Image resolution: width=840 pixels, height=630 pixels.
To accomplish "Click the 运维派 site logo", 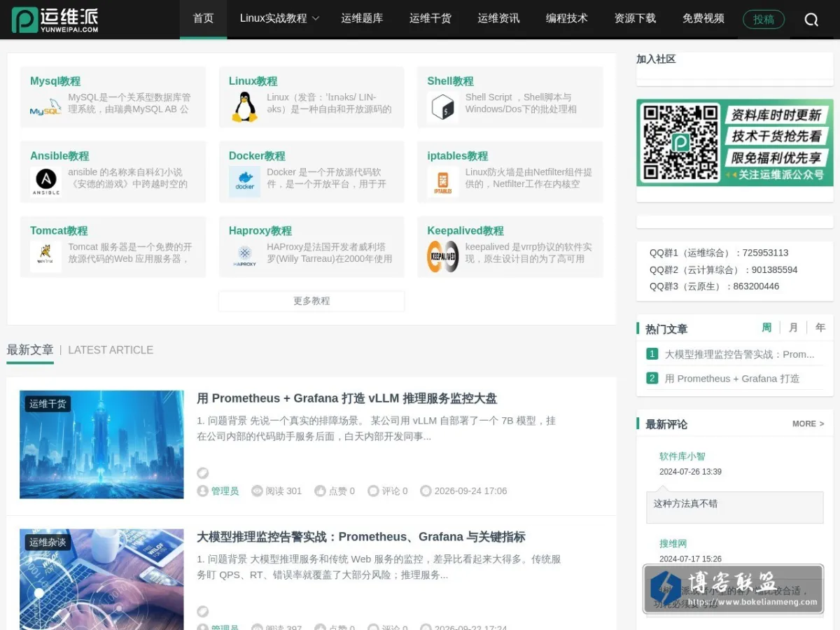I will pyautogui.click(x=55, y=20).
